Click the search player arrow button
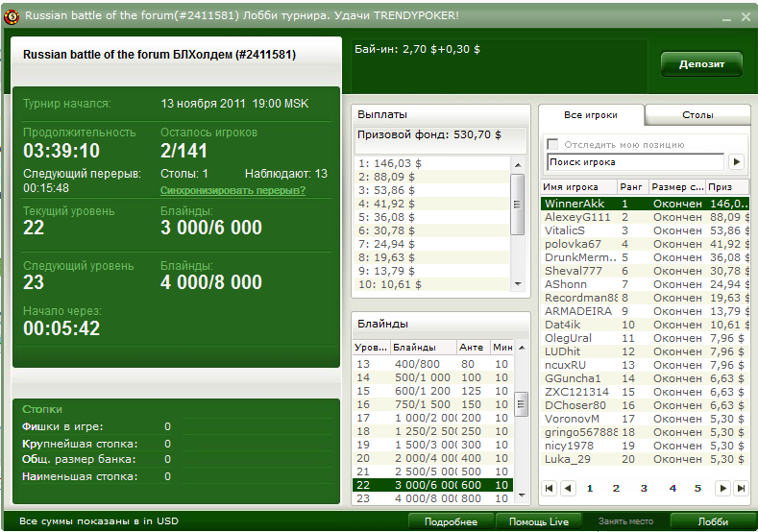Viewport: 758px width, 532px height. (736, 162)
